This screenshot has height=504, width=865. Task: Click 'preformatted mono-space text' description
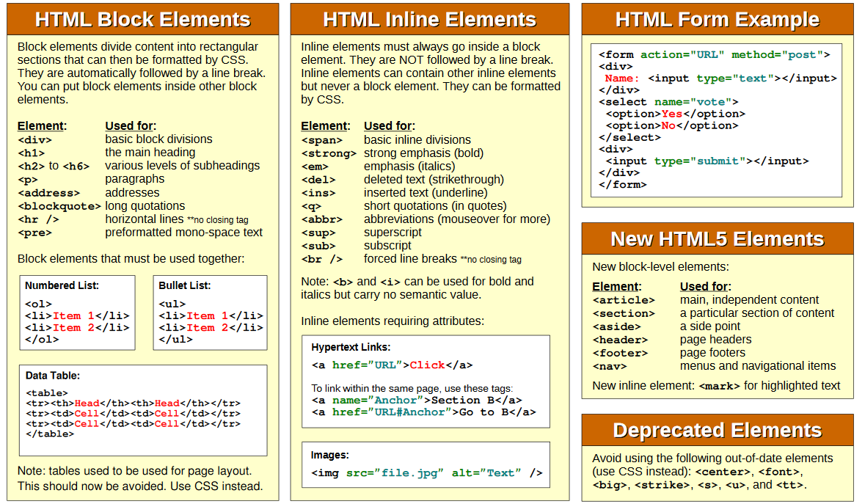[183, 233]
